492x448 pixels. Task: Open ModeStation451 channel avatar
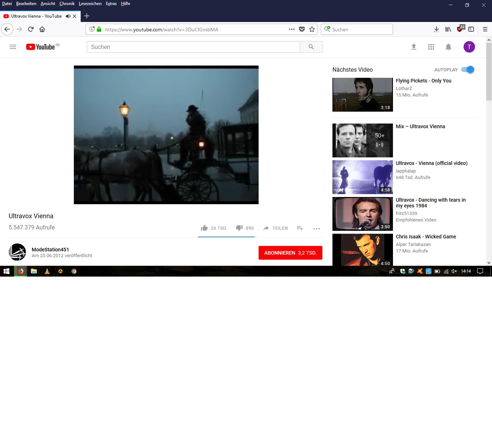(17, 252)
